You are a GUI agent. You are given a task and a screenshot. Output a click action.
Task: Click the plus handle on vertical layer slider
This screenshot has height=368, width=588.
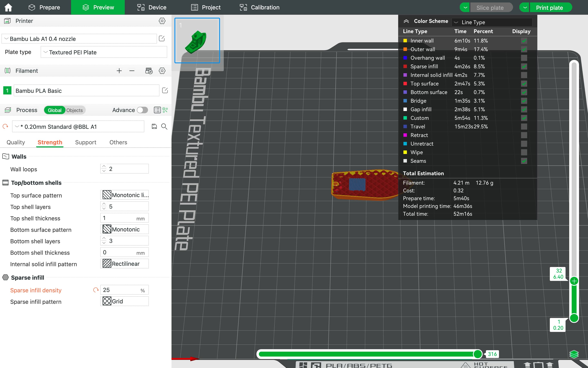(x=574, y=281)
